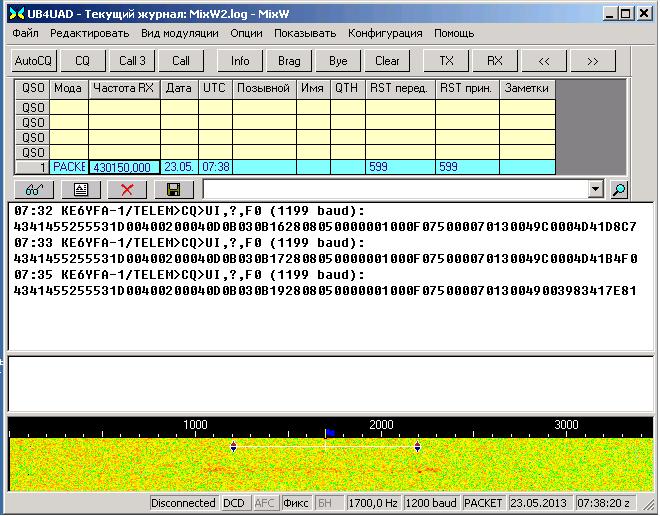Click inside the empty transmit text window
Image resolution: width=660 pixels, height=516 pixels.
(330, 383)
